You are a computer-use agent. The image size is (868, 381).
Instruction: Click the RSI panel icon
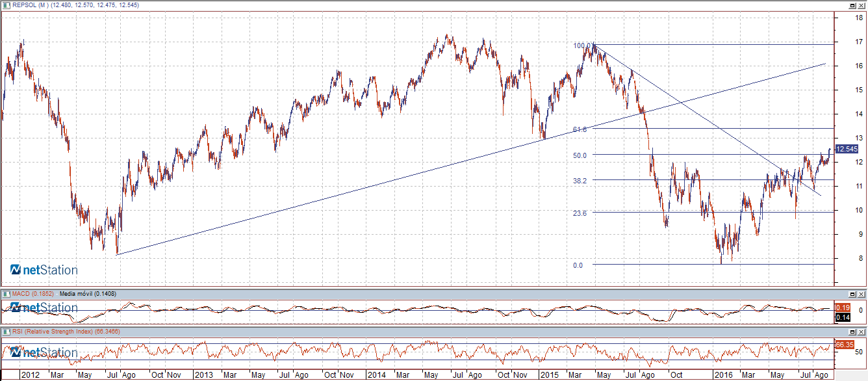[x=6, y=332]
